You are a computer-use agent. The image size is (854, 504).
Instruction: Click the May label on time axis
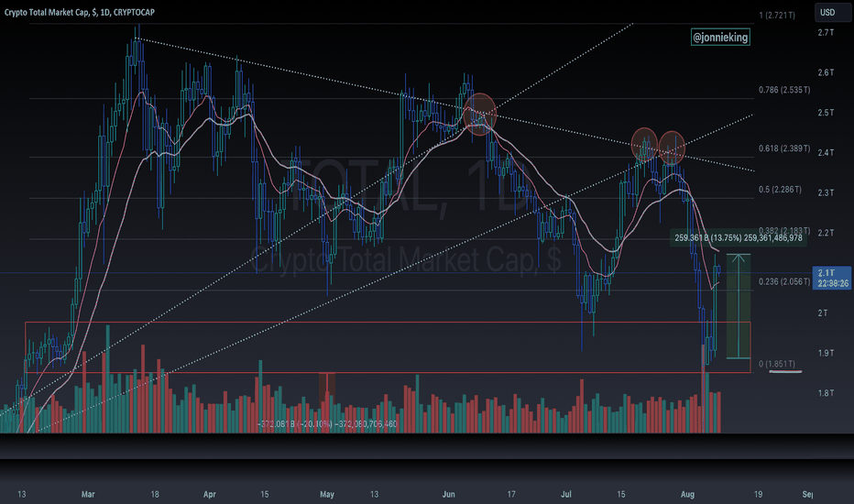tap(327, 494)
